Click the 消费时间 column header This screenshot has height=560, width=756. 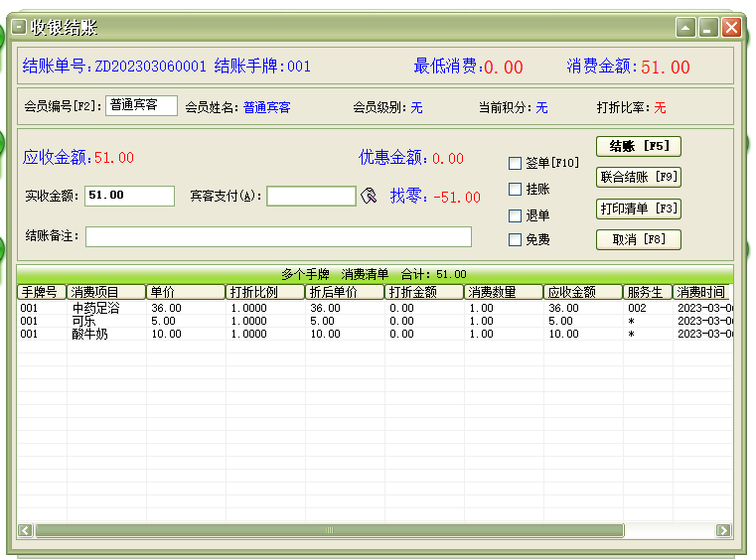pyautogui.click(x=703, y=292)
